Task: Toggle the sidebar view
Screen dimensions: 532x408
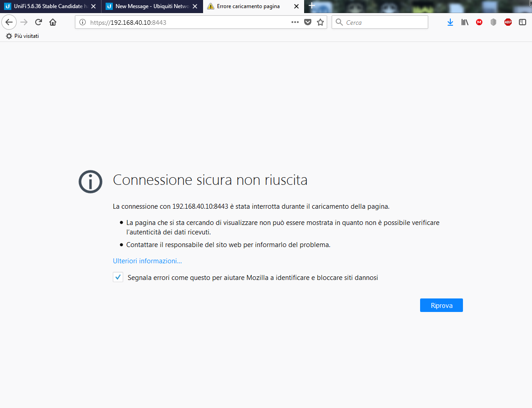Action: pos(522,22)
